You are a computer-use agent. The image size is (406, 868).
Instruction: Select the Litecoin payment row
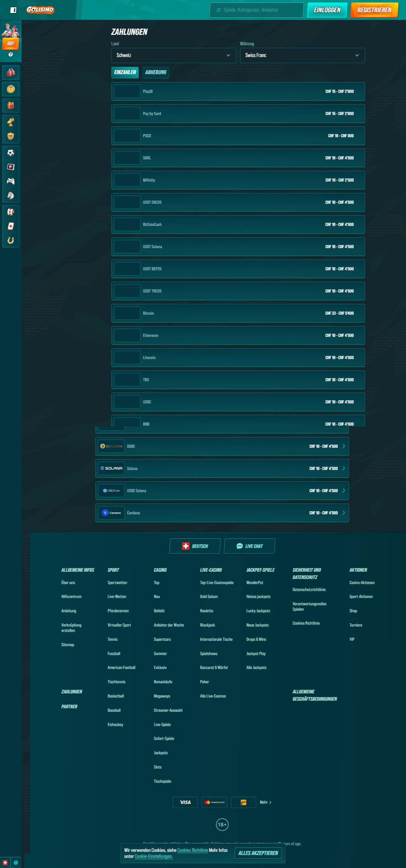[238, 357]
